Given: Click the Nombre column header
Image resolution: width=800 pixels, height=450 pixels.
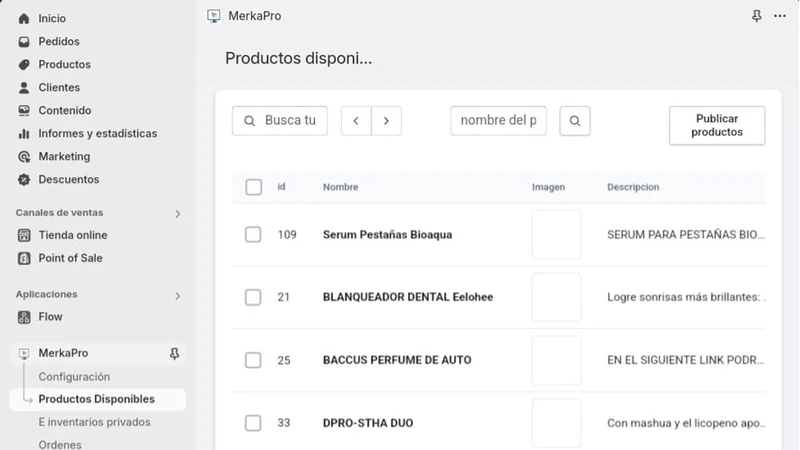Looking at the screenshot, I should (x=341, y=187).
